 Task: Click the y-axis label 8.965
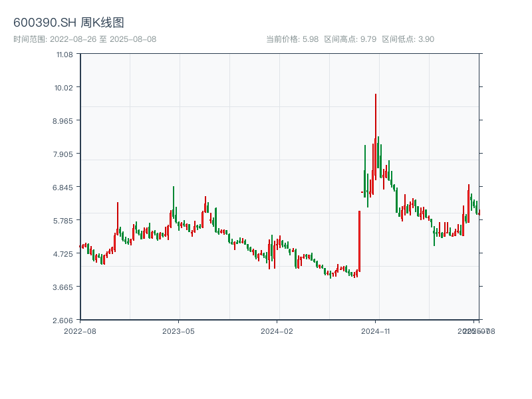(63, 121)
